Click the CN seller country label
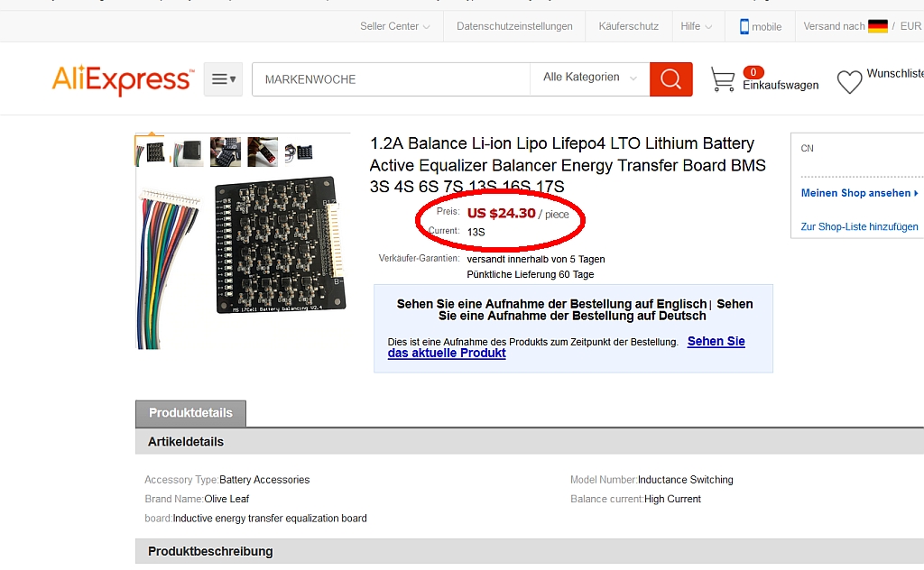The height and width of the screenshot is (570, 924). (808, 149)
